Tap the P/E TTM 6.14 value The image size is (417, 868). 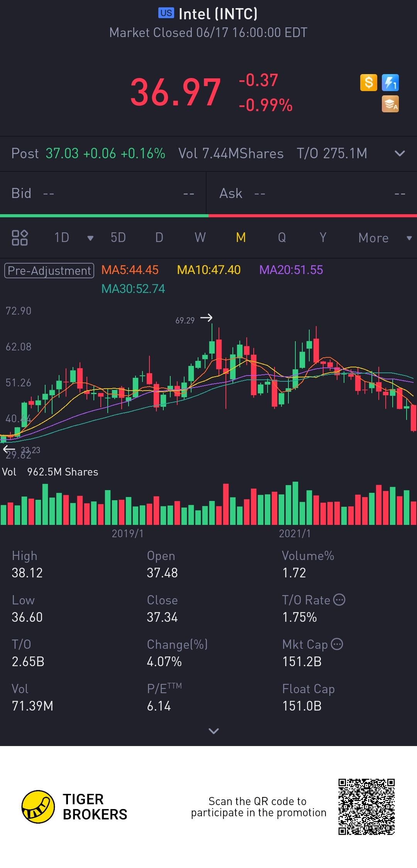(159, 706)
